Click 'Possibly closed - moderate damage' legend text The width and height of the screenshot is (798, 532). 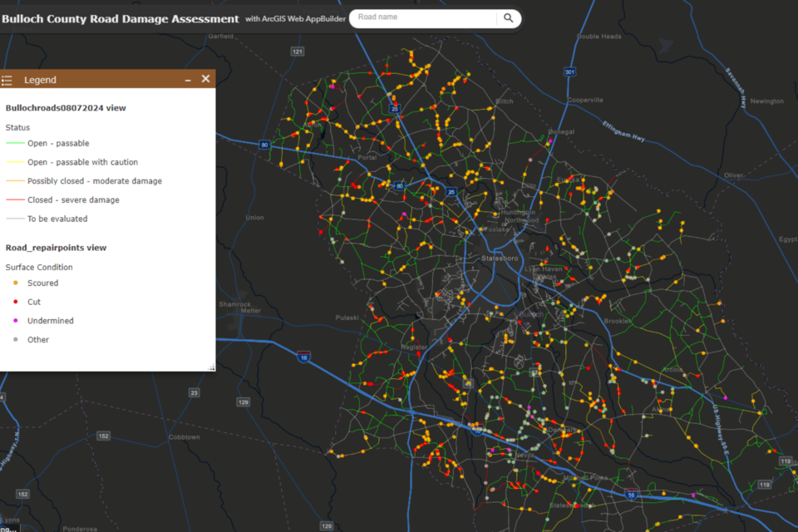click(x=95, y=181)
